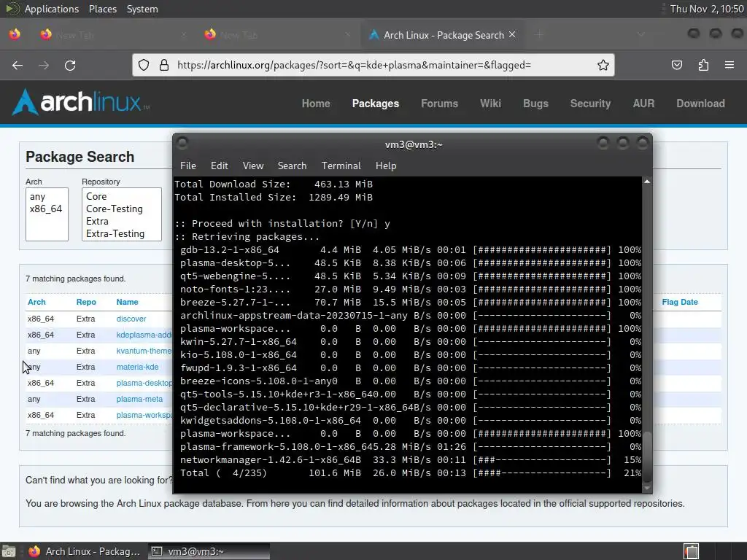Open the materia-kde package link
747x560 pixels.
click(137, 367)
